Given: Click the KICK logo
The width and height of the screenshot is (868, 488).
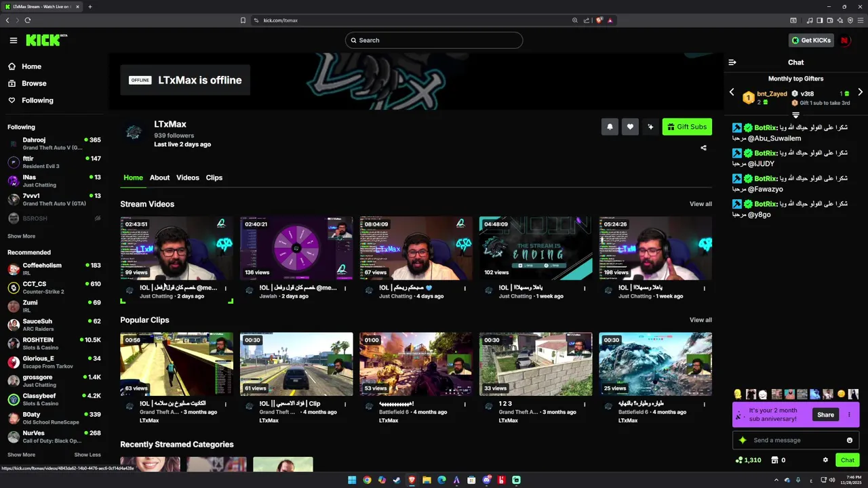Looking at the screenshot, I should 46,40.
